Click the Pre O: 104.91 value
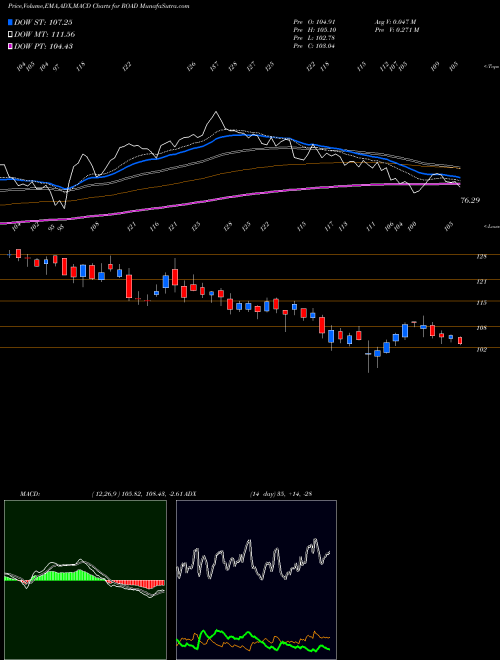The width and height of the screenshot is (500, 660). pyautogui.click(x=314, y=22)
